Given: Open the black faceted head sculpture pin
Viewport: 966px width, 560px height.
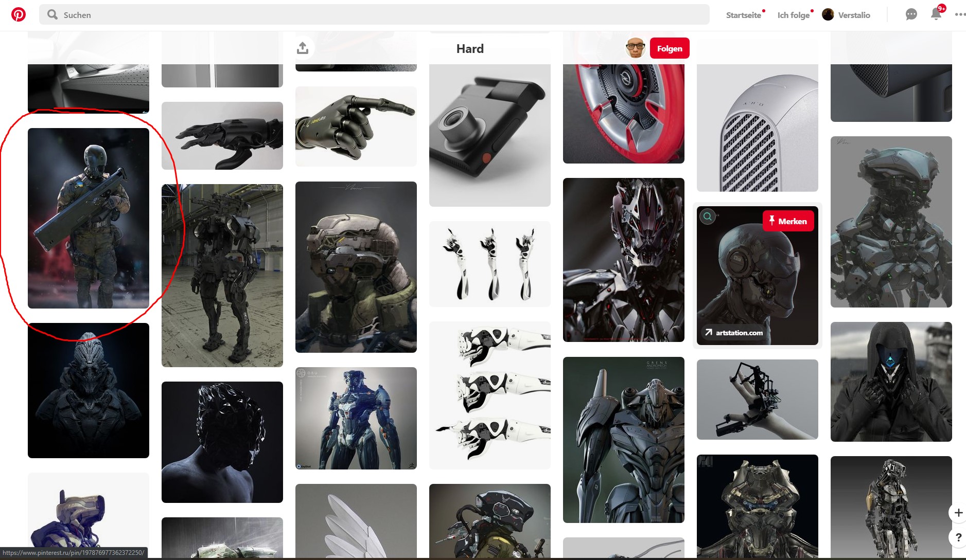Looking at the screenshot, I should pos(222,442).
